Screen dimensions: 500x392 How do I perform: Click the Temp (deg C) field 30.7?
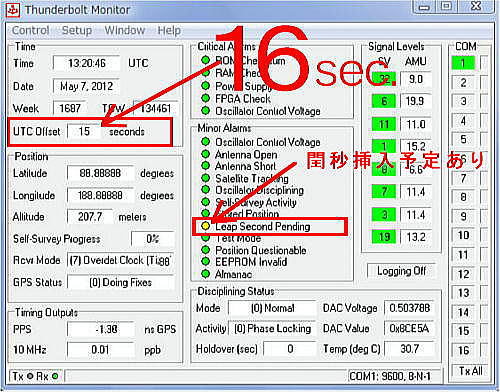(x=409, y=349)
